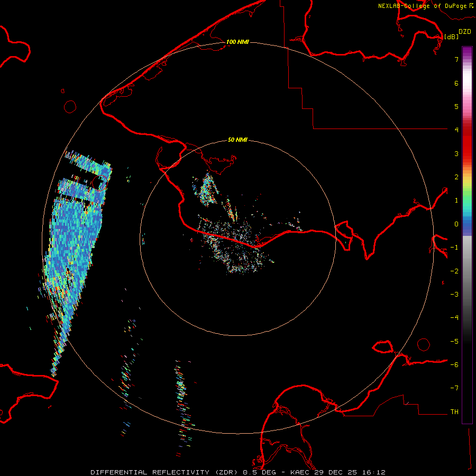The width and height of the screenshot is (476, 476).
Task: Click the -4 value on color scale
Action: [x=454, y=318]
